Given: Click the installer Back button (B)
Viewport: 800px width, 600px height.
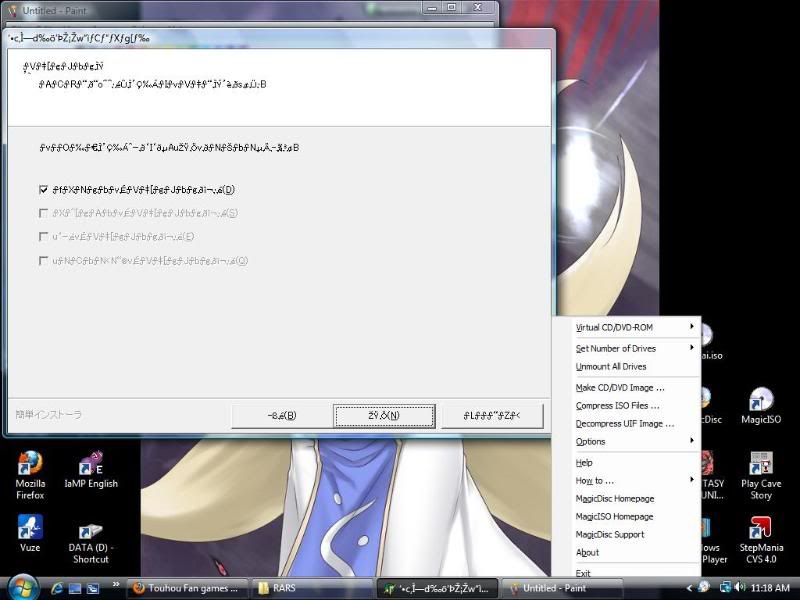Looking at the screenshot, I should [282, 416].
